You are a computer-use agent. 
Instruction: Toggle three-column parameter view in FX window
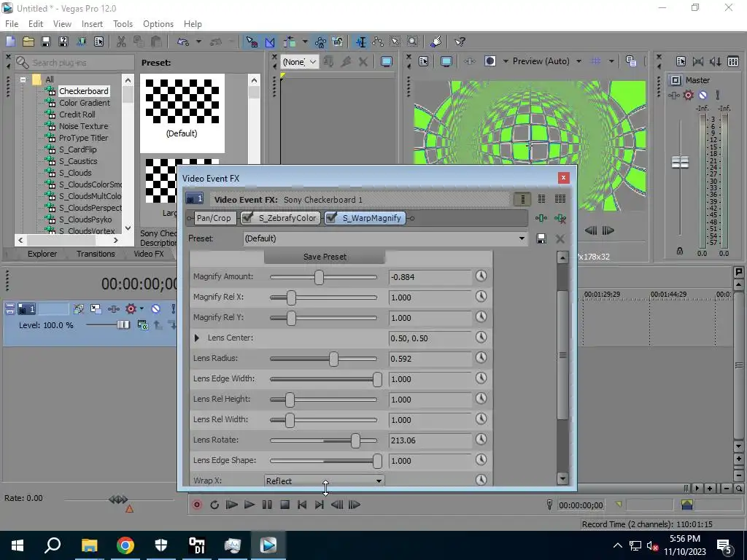pos(560,198)
